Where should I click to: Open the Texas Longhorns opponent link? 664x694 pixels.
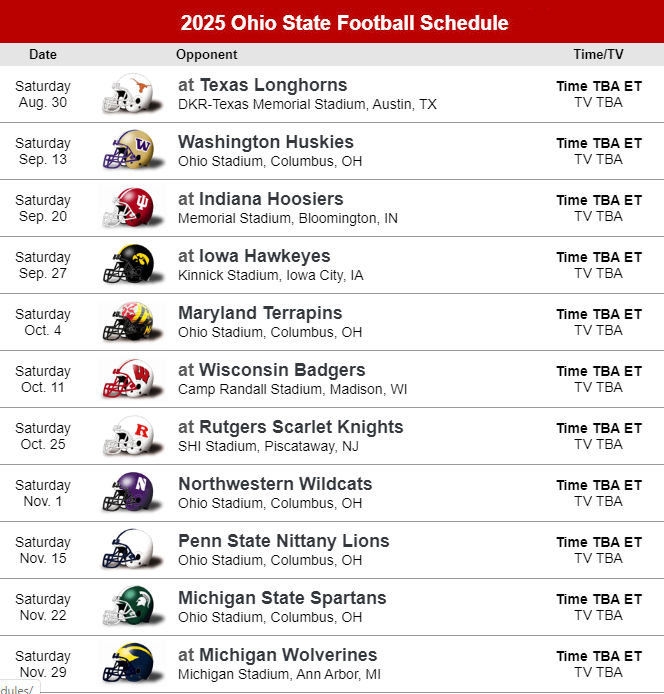[x=262, y=85]
